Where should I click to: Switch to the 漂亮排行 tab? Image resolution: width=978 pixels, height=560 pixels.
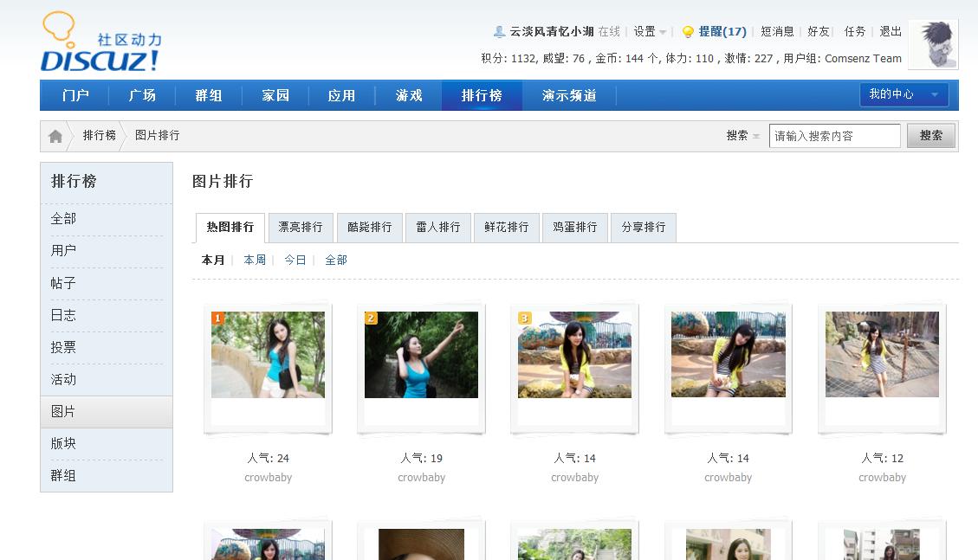click(x=301, y=228)
